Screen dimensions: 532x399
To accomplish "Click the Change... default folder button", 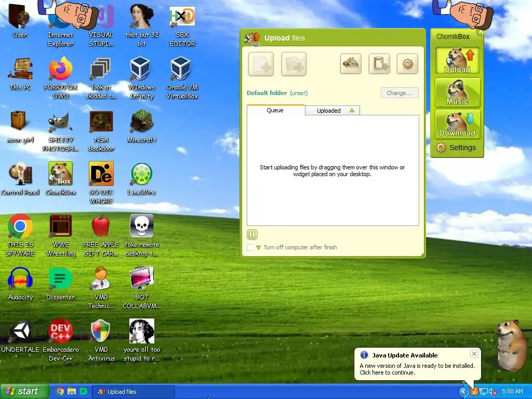I will (x=400, y=93).
